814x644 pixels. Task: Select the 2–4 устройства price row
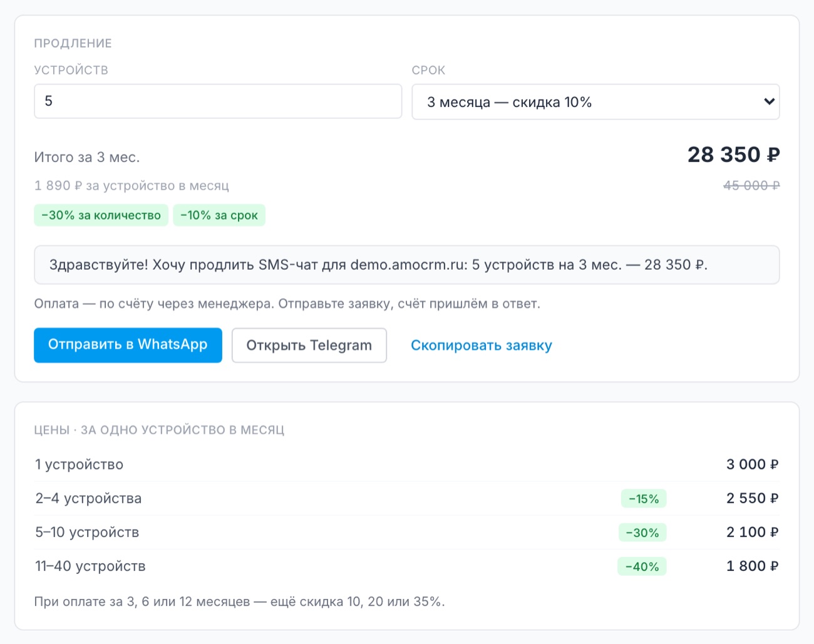coord(407,498)
